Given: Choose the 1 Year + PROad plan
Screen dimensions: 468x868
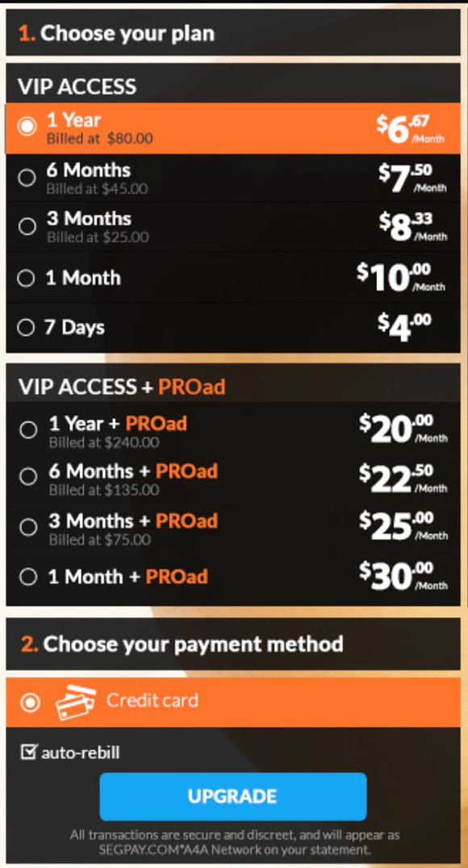Looking at the screenshot, I should coord(28,430).
